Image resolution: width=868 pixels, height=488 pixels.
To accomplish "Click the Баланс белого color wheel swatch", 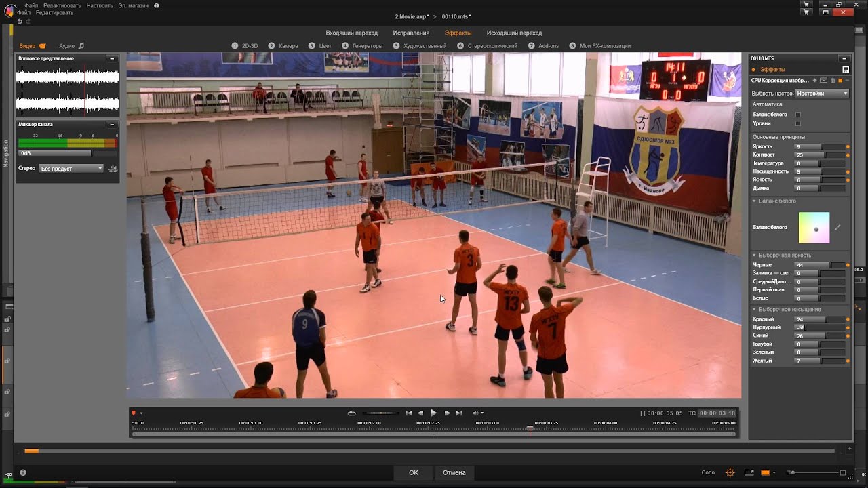I will pyautogui.click(x=814, y=228).
